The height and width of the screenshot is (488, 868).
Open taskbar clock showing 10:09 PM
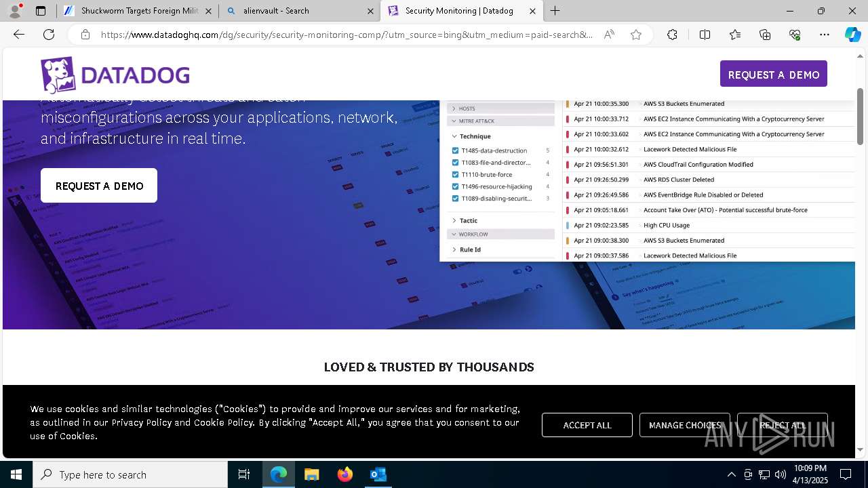point(810,474)
